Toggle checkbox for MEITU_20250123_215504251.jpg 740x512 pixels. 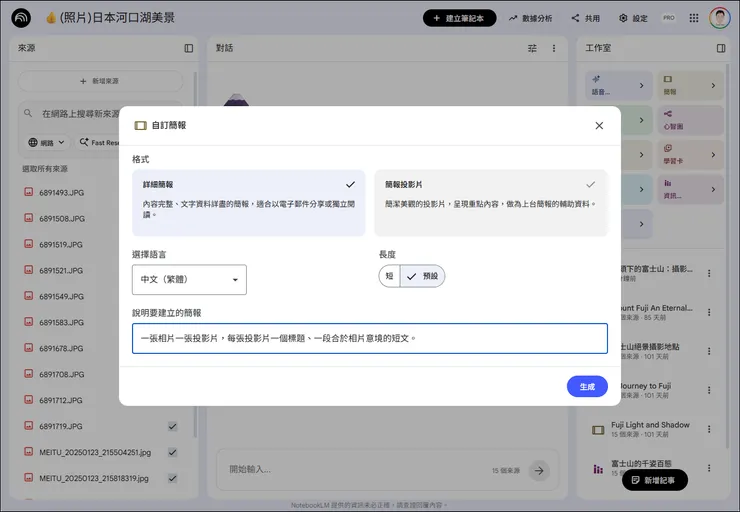coord(173,452)
